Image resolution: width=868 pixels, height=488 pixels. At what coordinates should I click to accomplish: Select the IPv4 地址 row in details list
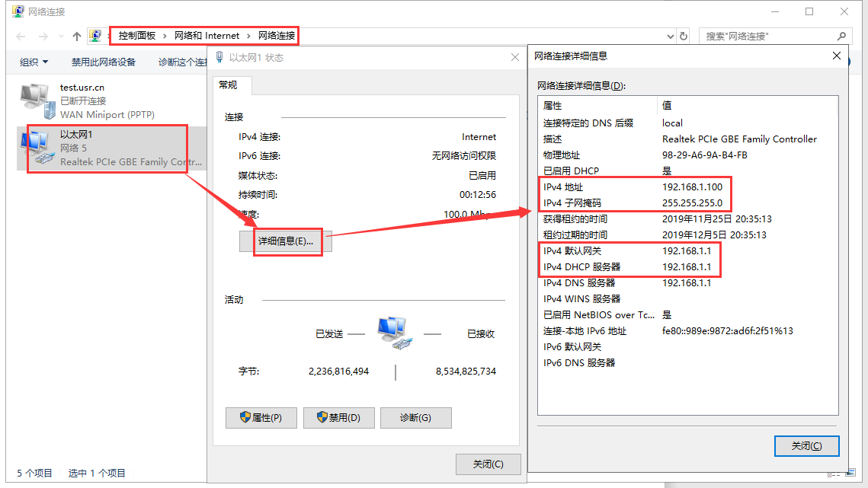pyautogui.click(x=634, y=187)
